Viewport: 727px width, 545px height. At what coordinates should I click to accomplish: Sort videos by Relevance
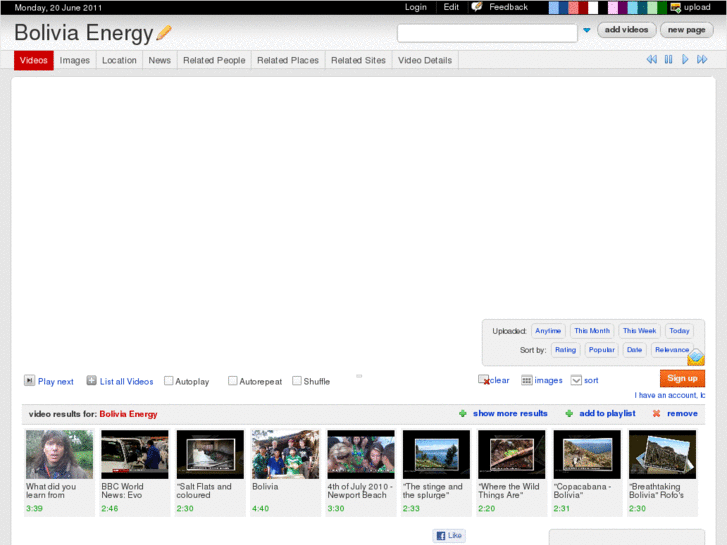672,350
